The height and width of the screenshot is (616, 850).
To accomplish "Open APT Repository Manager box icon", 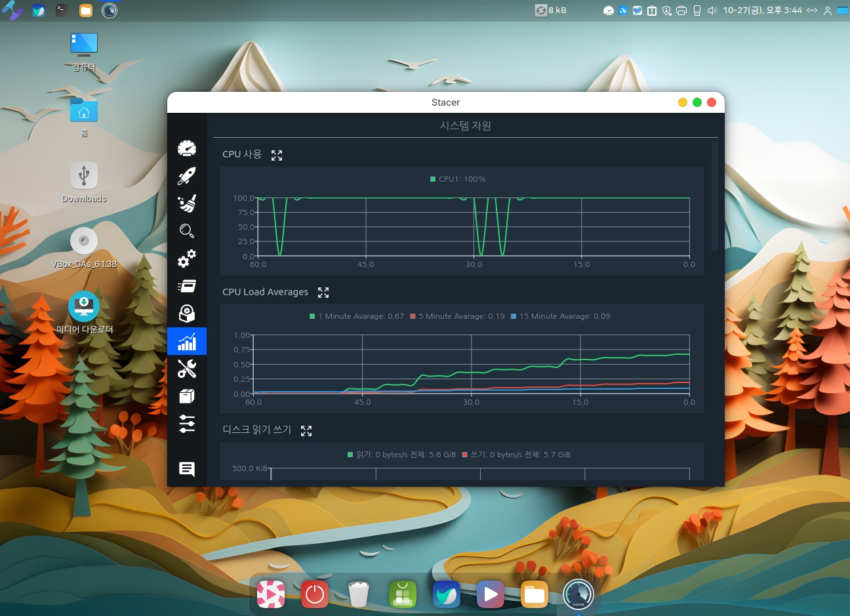I will pos(187,396).
